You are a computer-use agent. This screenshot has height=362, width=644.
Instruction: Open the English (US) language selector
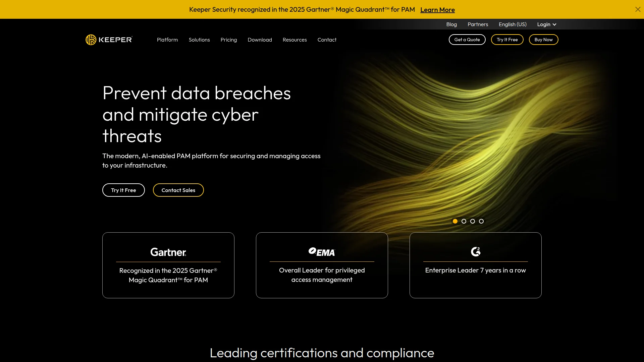(x=513, y=24)
